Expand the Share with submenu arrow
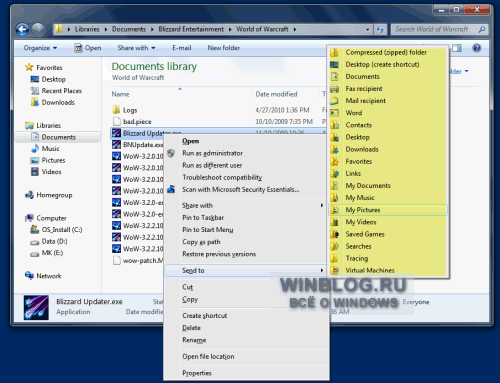 tap(322, 205)
